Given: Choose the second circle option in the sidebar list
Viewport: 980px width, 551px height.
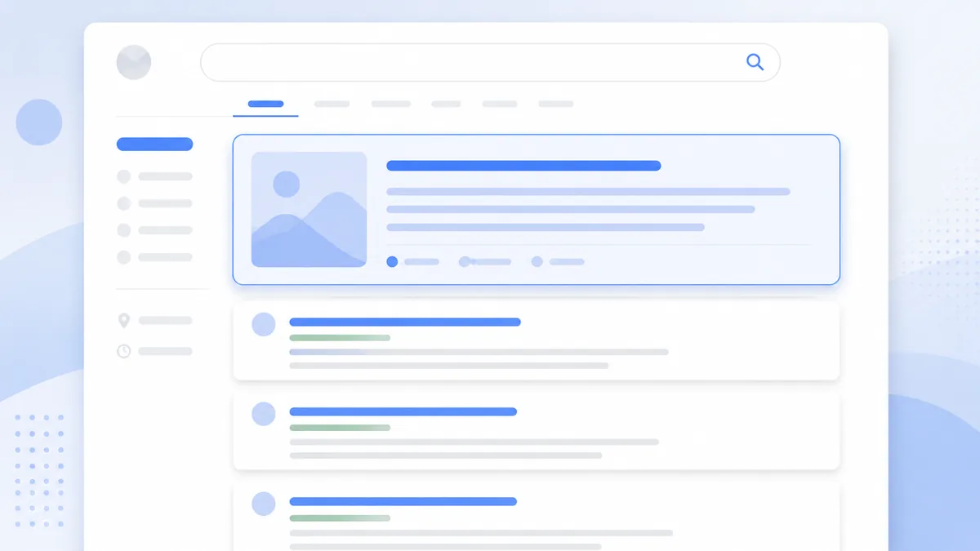Looking at the screenshot, I should click(123, 203).
